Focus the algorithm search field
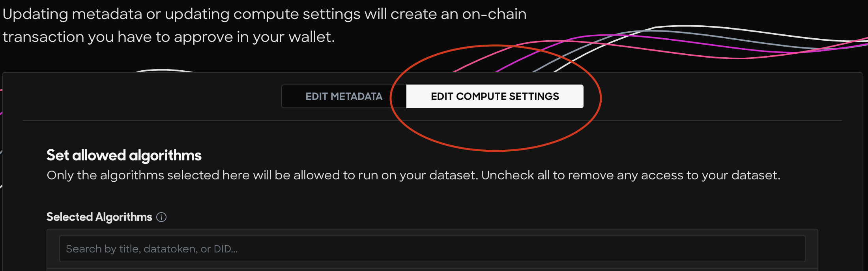The image size is (868, 271). tap(432, 249)
